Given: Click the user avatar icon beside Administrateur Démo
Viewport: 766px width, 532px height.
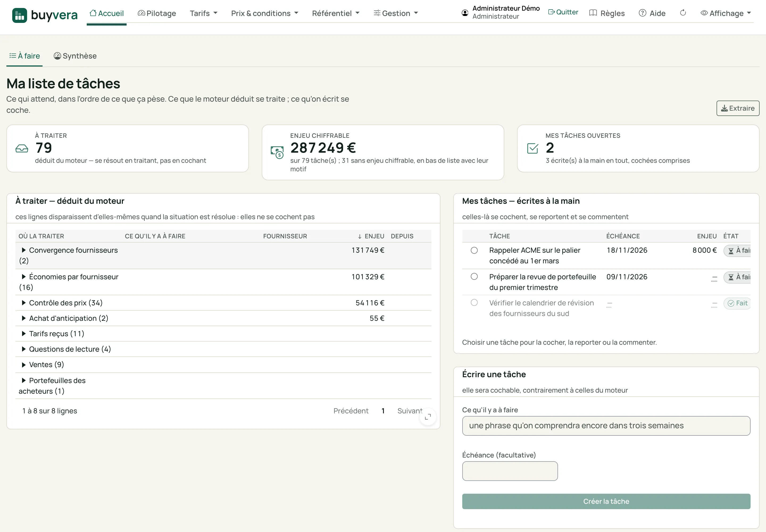Looking at the screenshot, I should (x=465, y=13).
